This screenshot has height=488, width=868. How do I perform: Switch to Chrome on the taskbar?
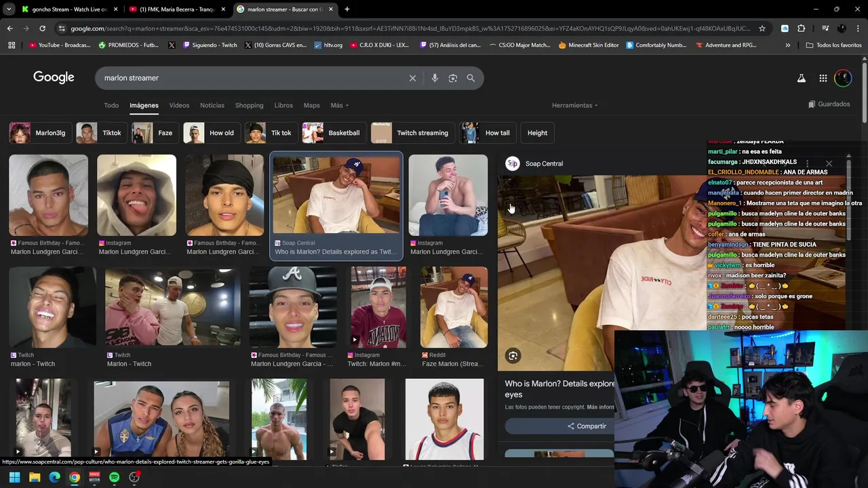coord(75,477)
